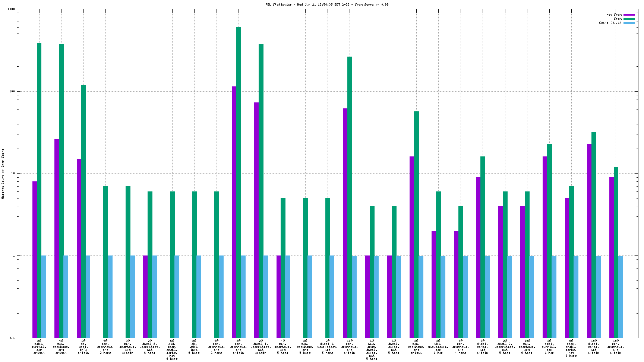644x362 pixels.
Task: Select the new.spam.dnsbl.sorbs.net 5 hops label
Action: click(x=372, y=350)
